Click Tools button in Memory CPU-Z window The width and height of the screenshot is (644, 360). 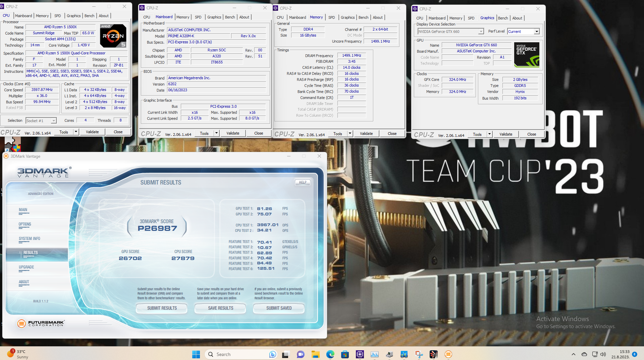pos(338,134)
